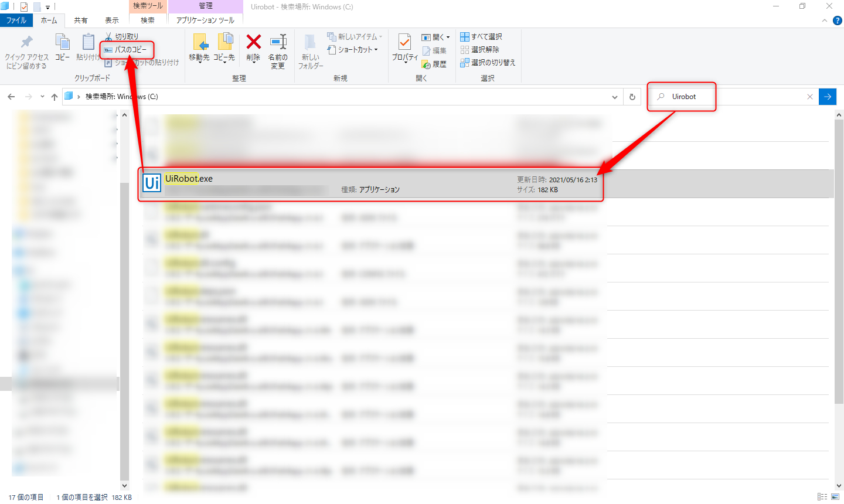
Task: Click Rename (名前の変更) icon
Action: [x=278, y=42]
